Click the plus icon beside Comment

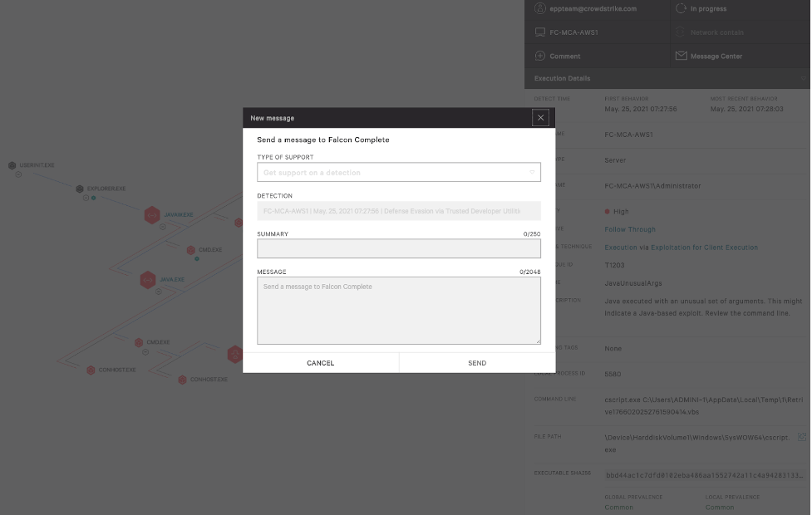(x=539, y=56)
